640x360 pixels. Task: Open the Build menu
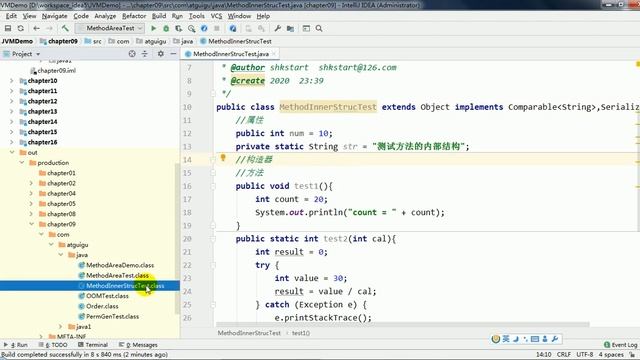pos(159,16)
